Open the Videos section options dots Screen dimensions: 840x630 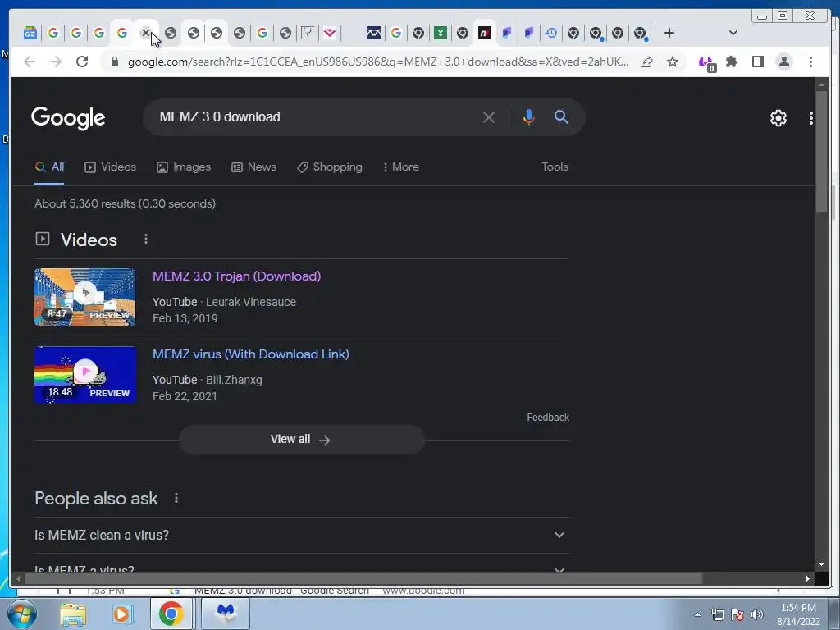tap(146, 240)
